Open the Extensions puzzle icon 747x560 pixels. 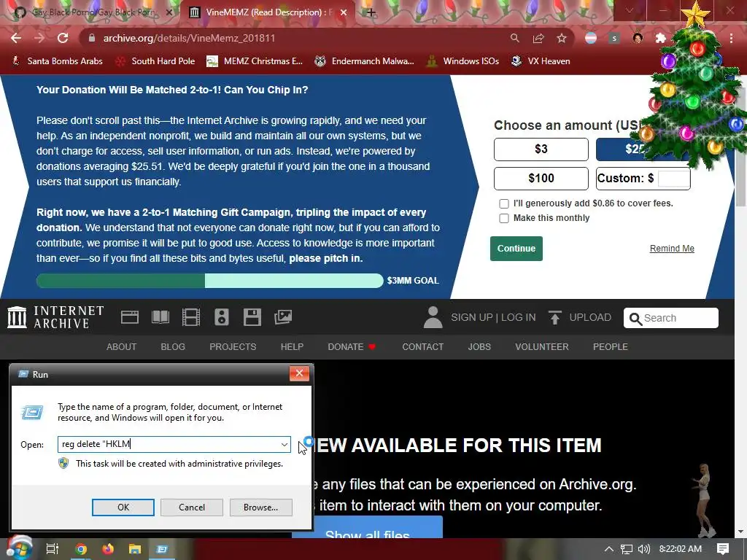[660, 38]
